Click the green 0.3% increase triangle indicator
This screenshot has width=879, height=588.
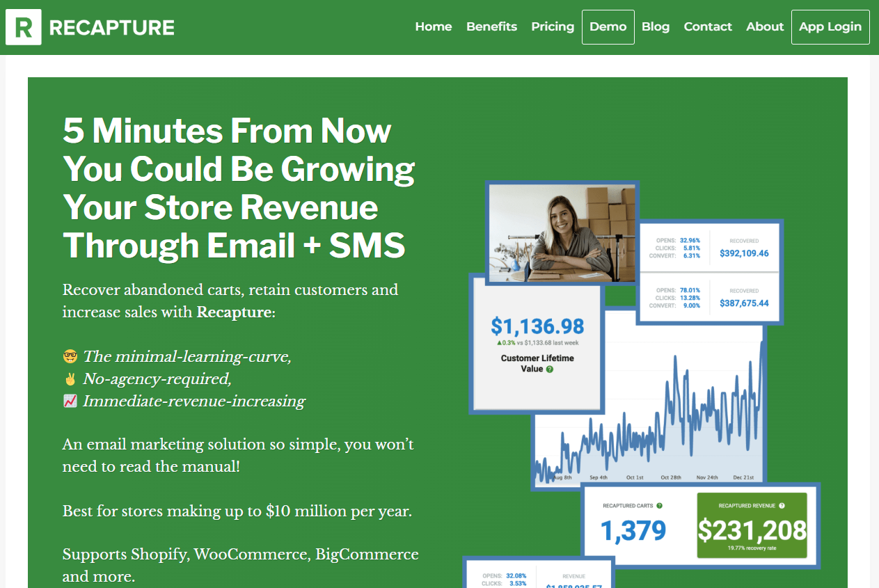tap(500, 342)
